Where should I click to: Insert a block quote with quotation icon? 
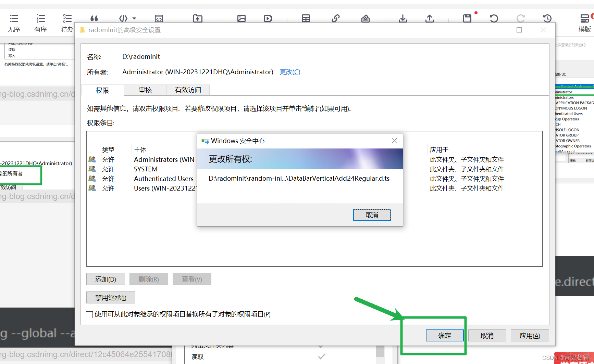pyautogui.click(x=94, y=18)
